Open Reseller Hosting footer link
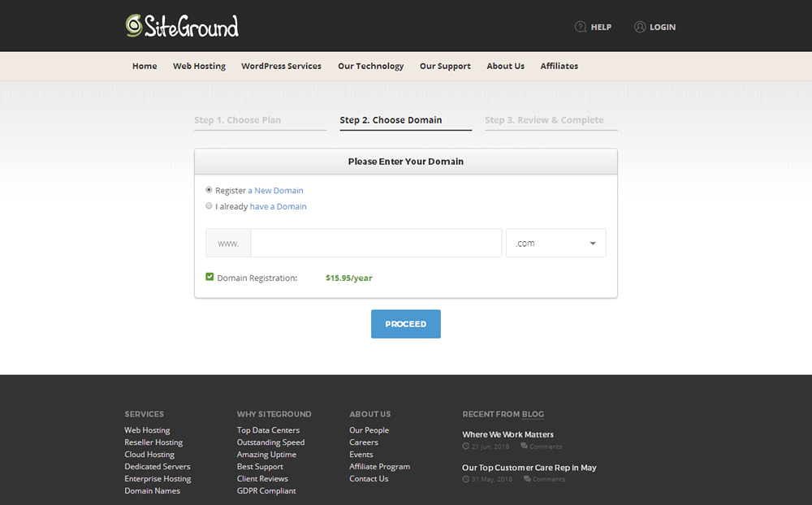 (x=153, y=442)
